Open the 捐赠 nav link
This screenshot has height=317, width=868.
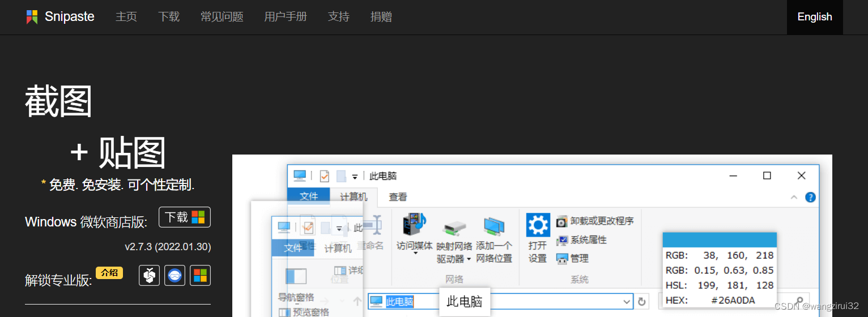[x=381, y=17]
